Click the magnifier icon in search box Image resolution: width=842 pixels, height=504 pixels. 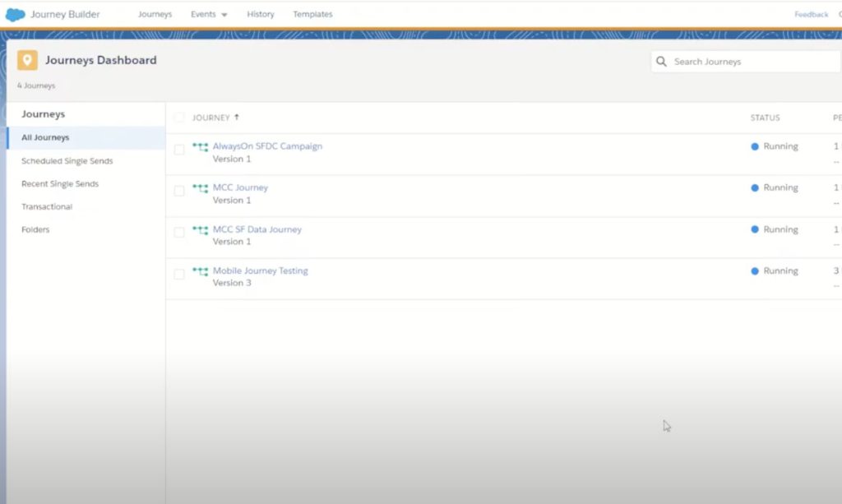point(662,62)
